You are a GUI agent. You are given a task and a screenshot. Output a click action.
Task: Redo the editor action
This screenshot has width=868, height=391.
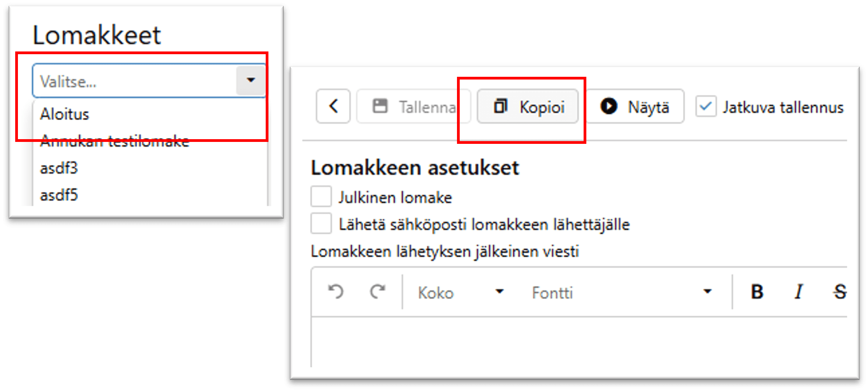click(378, 292)
